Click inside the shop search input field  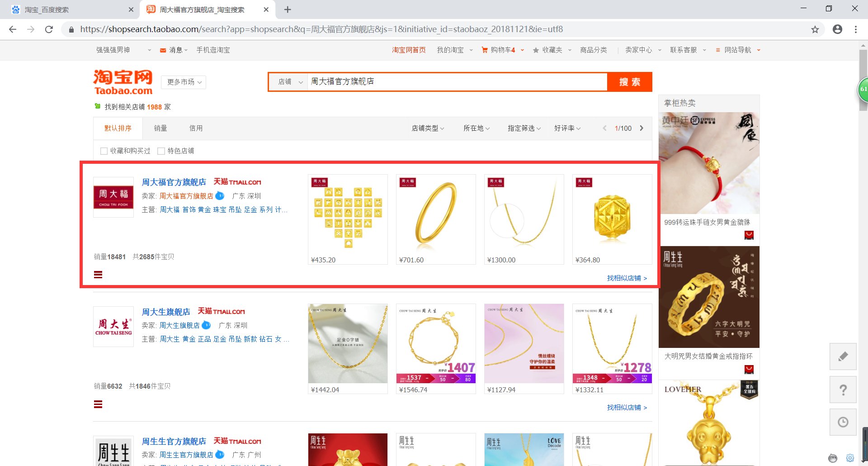pyautogui.click(x=452, y=81)
